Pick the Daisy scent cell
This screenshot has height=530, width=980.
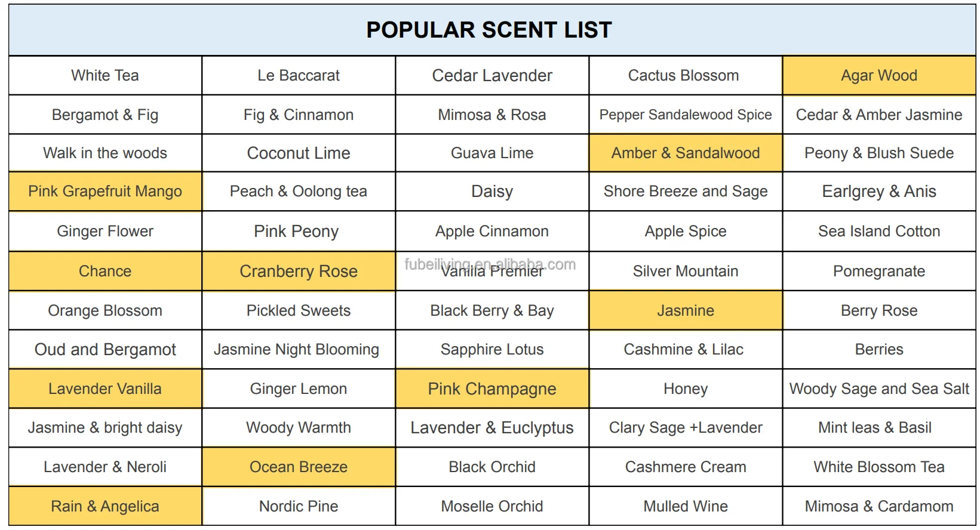(x=492, y=191)
